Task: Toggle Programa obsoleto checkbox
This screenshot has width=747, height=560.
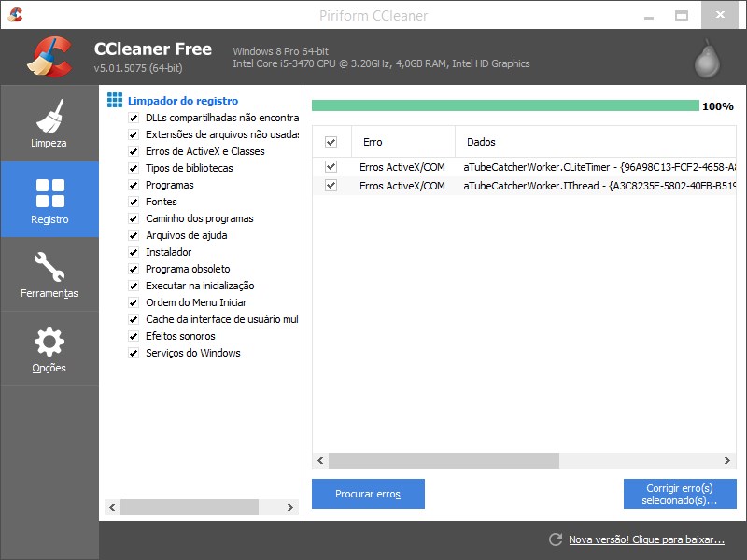Action: (134, 269)
